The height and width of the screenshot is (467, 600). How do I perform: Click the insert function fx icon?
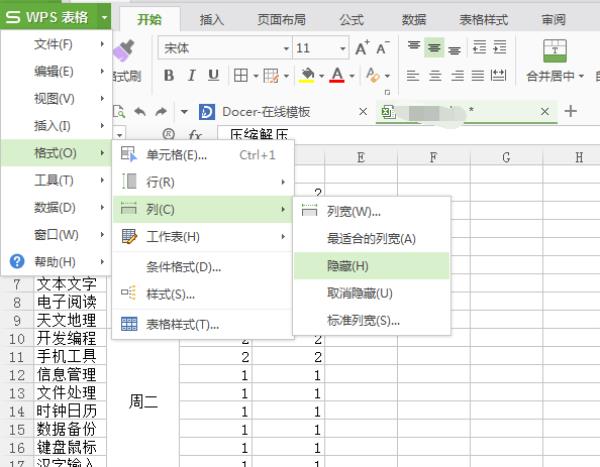195,133
